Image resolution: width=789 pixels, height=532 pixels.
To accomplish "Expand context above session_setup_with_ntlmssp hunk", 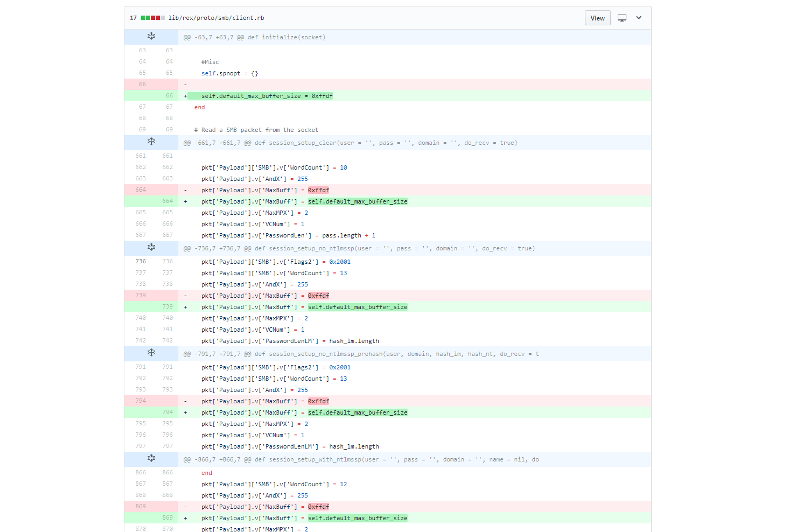I will (x=151, y=458).
